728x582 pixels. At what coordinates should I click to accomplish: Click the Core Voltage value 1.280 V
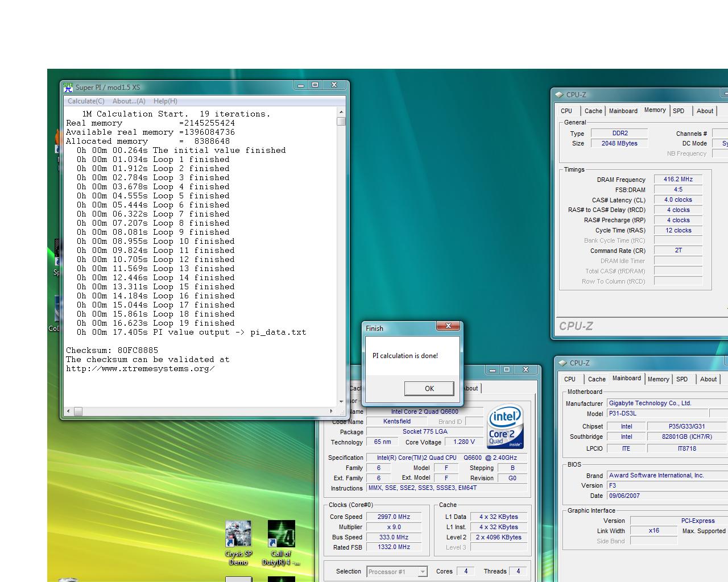tap(464, 442)
